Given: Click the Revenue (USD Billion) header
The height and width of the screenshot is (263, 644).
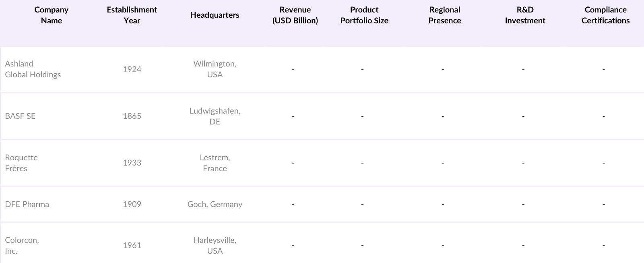Looking at the screenshot, I should click(295, 15).
